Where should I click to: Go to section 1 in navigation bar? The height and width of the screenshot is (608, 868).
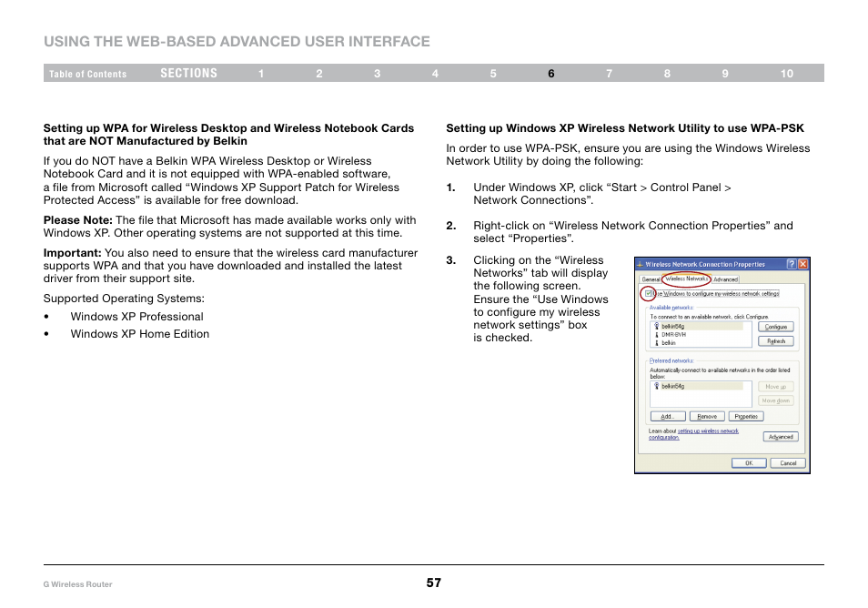coord(261,74)
